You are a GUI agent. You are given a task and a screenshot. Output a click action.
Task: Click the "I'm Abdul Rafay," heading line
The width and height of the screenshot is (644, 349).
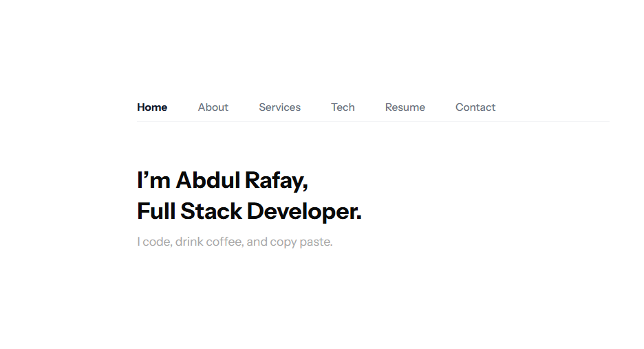pyautogui.click(x=223, y=180)
